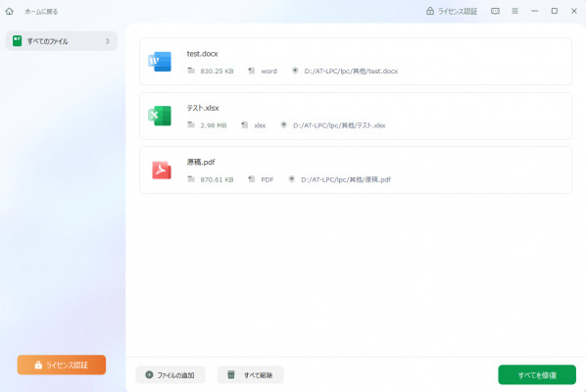The width and height of the screenshot is (586, 392).
Task: Click the plus icon on ファイルの追加
Action: pyautogui.click(x=149, y=374)
